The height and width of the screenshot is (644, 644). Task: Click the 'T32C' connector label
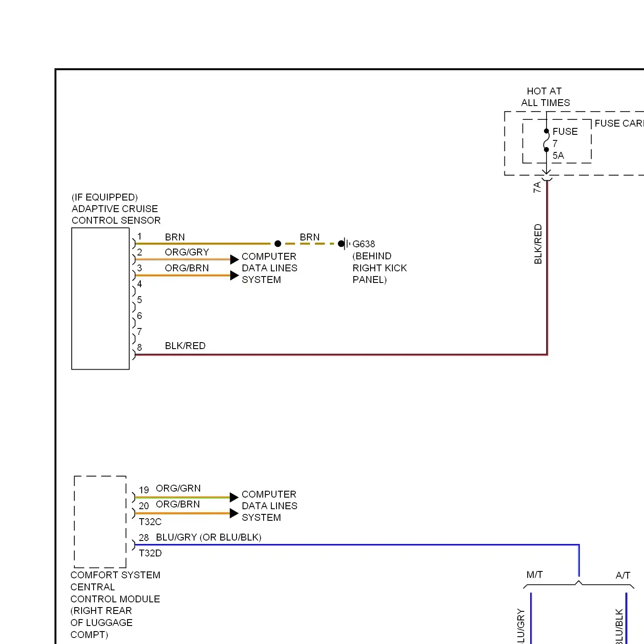[150, 522]
